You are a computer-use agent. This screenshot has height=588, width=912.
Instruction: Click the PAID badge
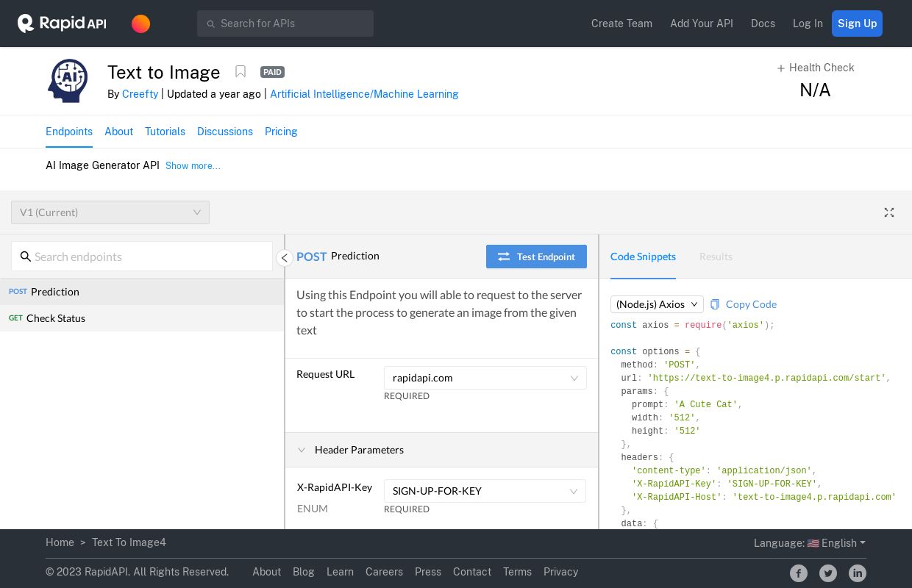coord(272,72)
